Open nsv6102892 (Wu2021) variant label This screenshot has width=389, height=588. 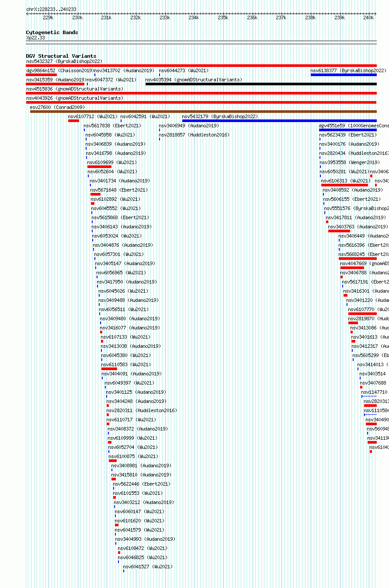116,199
